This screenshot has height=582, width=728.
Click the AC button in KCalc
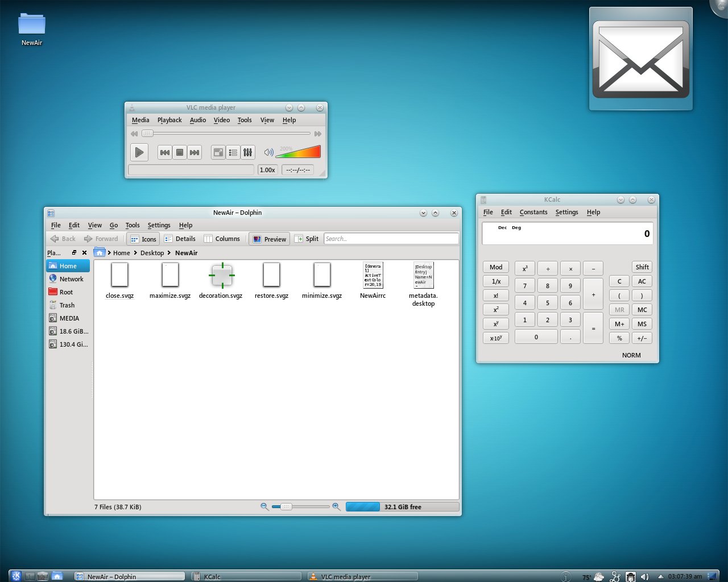pos(642,281)
